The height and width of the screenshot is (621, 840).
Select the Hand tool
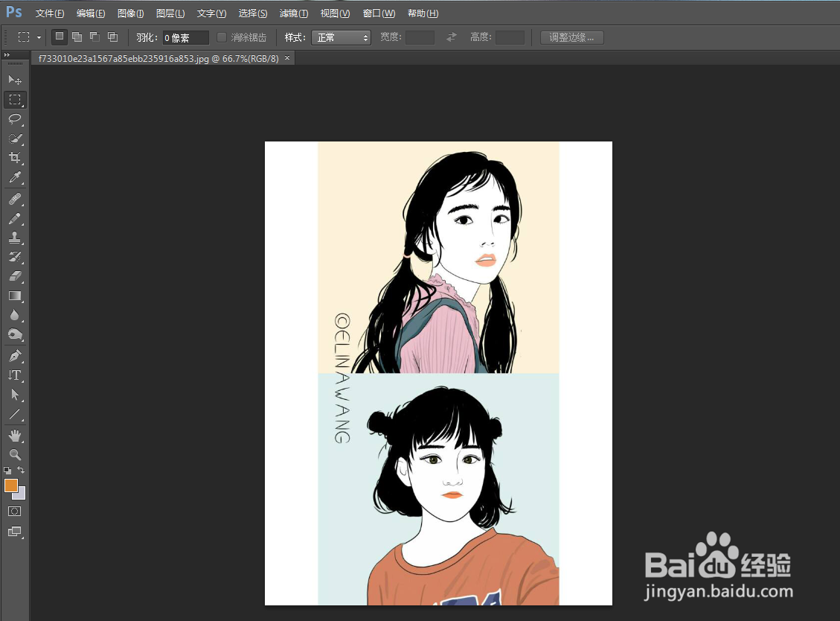(x=14, y=436)
